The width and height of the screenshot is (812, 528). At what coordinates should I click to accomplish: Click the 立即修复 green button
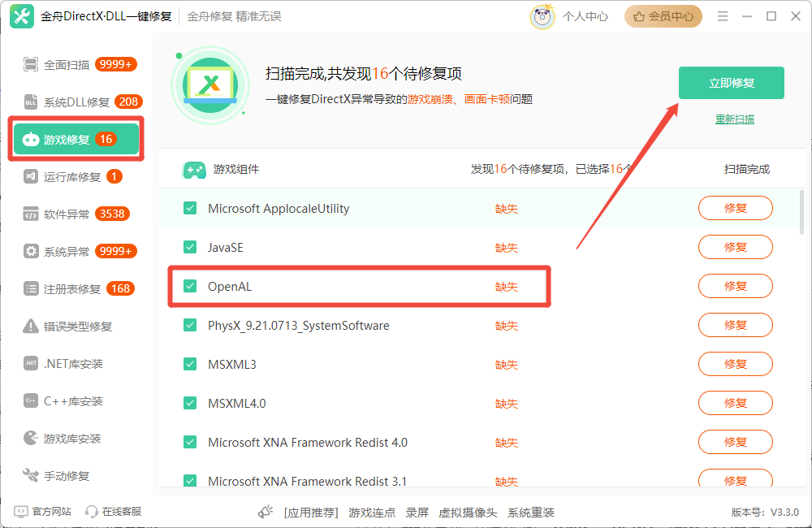click(x=732, y=83)
